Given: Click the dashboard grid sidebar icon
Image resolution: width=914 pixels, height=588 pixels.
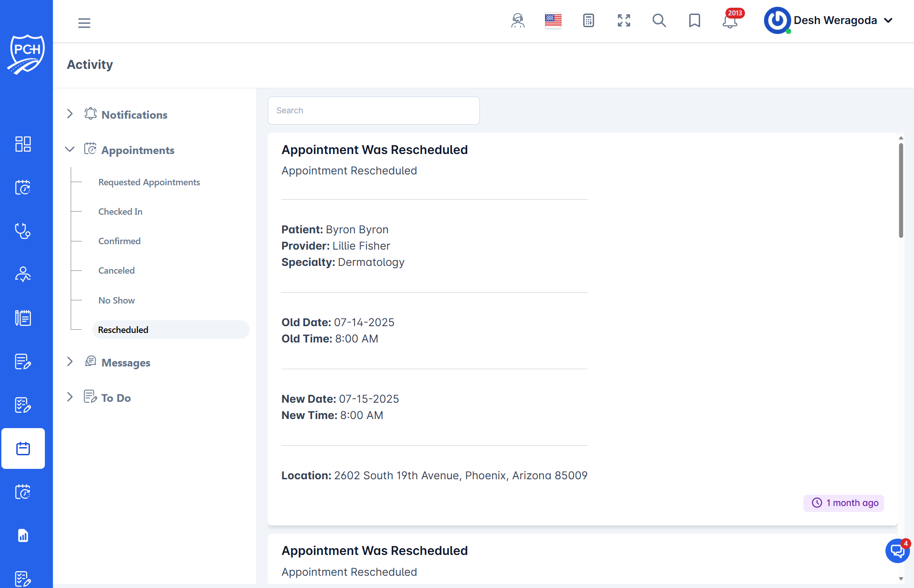Looking at the screenshot, I should [x=23, y=144].
